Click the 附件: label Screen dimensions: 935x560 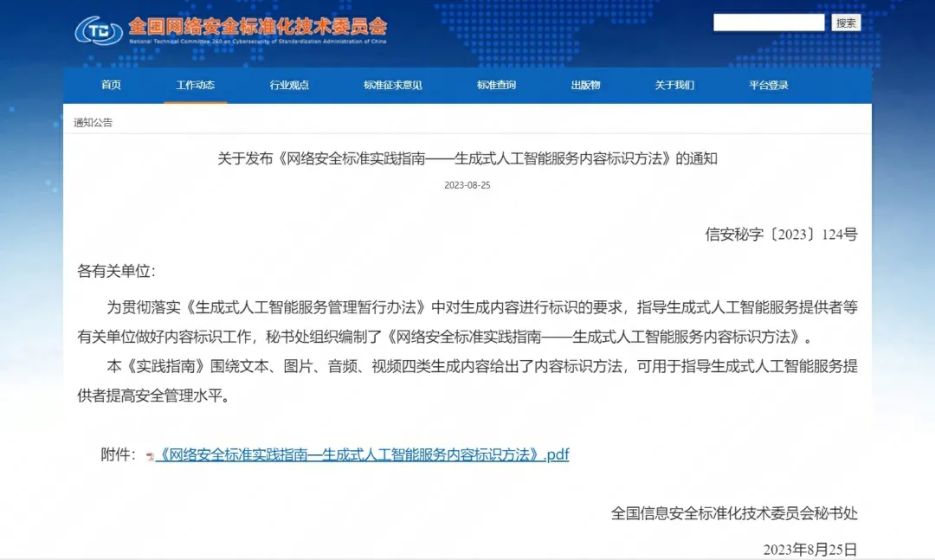[x=118, y=455]
